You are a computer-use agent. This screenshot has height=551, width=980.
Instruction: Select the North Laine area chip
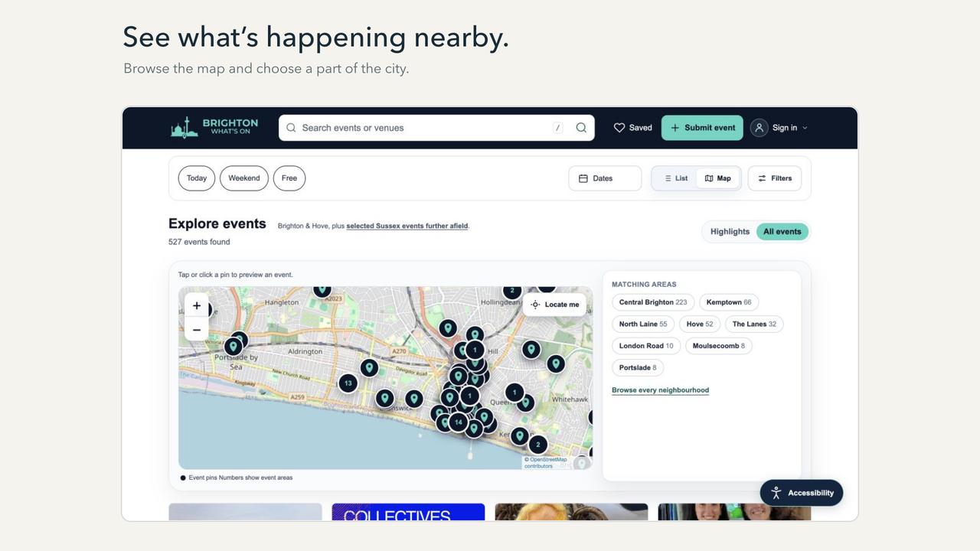click(643, 324)
